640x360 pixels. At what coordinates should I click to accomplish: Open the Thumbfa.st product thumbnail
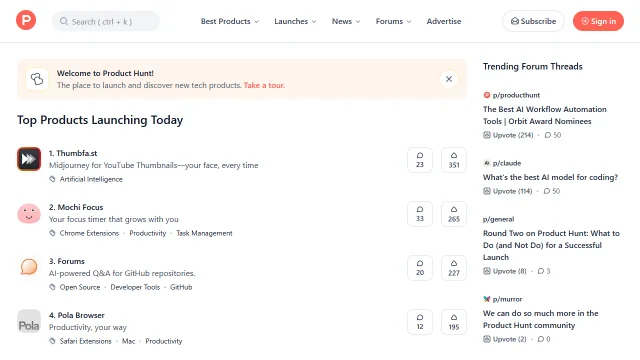(29, 159)
